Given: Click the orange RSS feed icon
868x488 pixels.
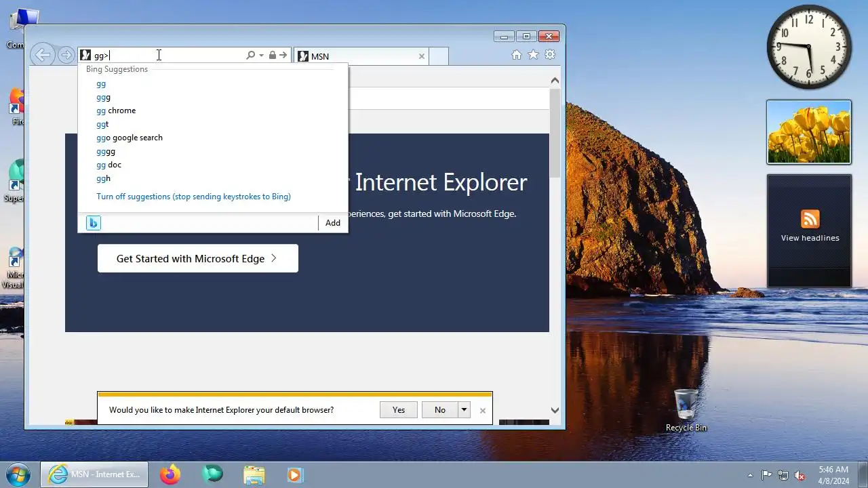Looking at the screenshot, I should [x=810, y=219].
